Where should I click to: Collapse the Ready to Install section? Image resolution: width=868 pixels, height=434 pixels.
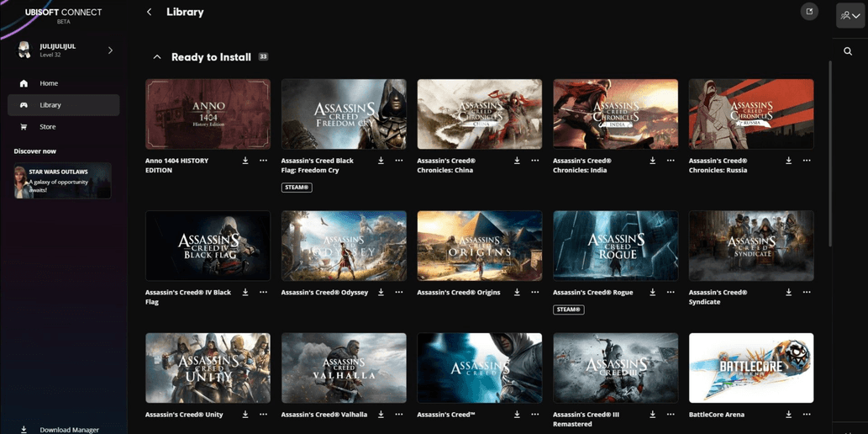[x=157, y=57]
